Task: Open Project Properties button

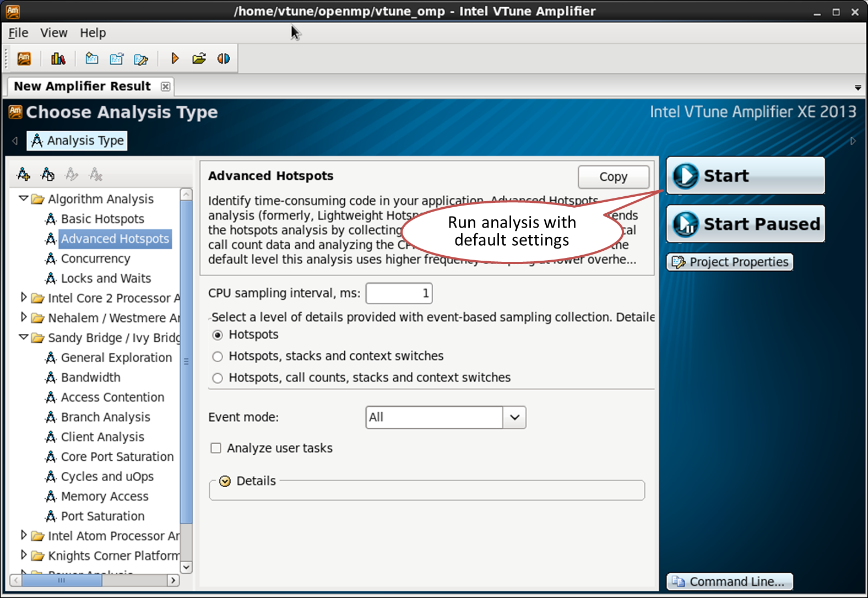Action: point(730,262)
